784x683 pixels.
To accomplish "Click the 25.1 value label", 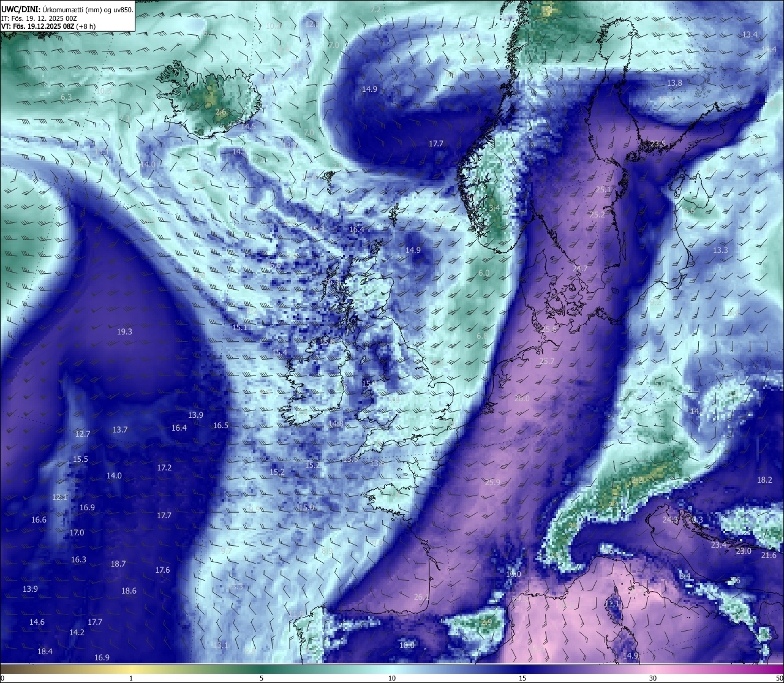I will [x=604, y=189].
